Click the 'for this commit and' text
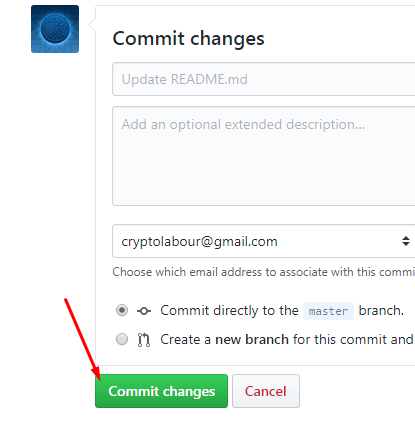The image size is (415, 440). tap(353, 339)
